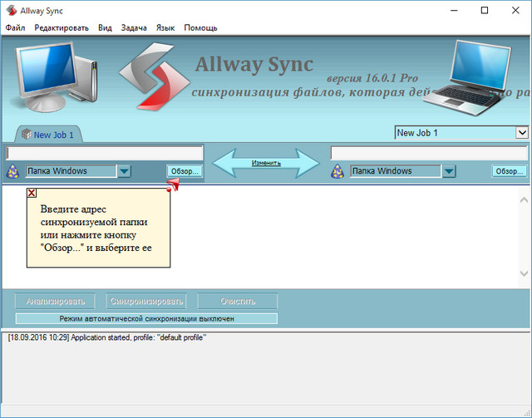
Task: Click the right folder type icon
Action: pos(338,171)
